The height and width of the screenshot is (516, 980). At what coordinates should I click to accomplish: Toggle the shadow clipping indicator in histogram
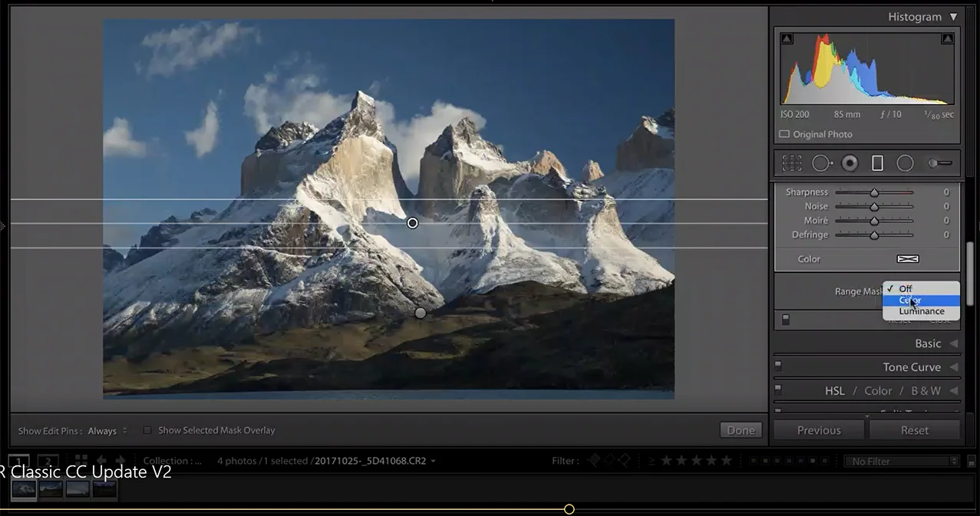(x=787, y=38)
